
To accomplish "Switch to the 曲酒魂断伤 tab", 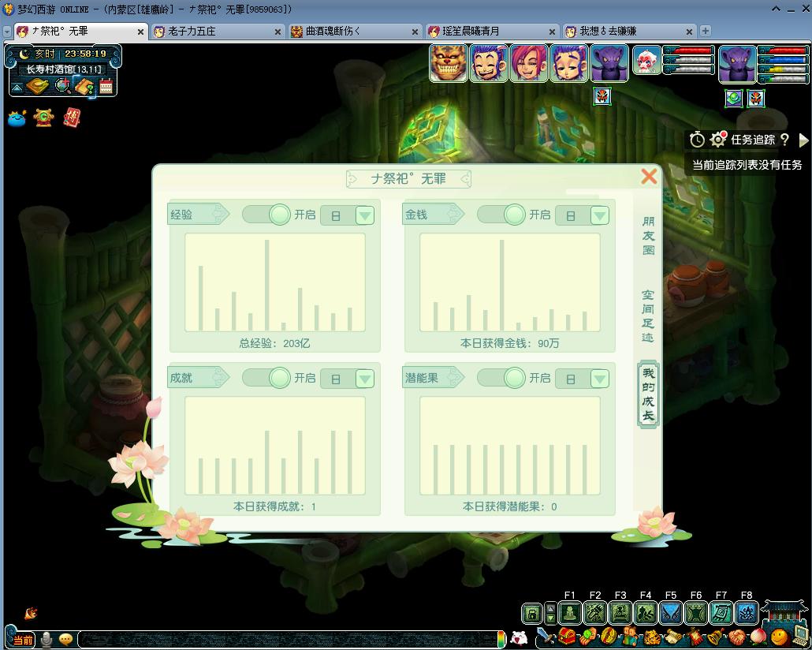I will coord(355,32).
